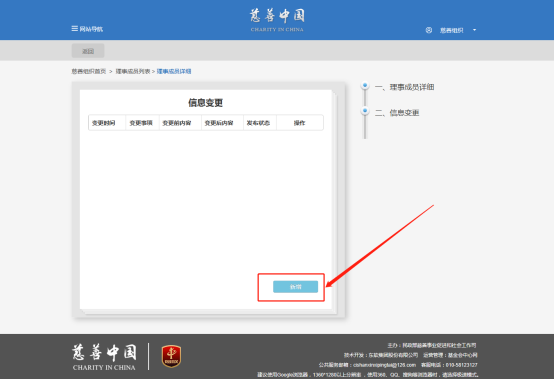
Task: Click the footer 慈善中国 logo
Action: 104,357
